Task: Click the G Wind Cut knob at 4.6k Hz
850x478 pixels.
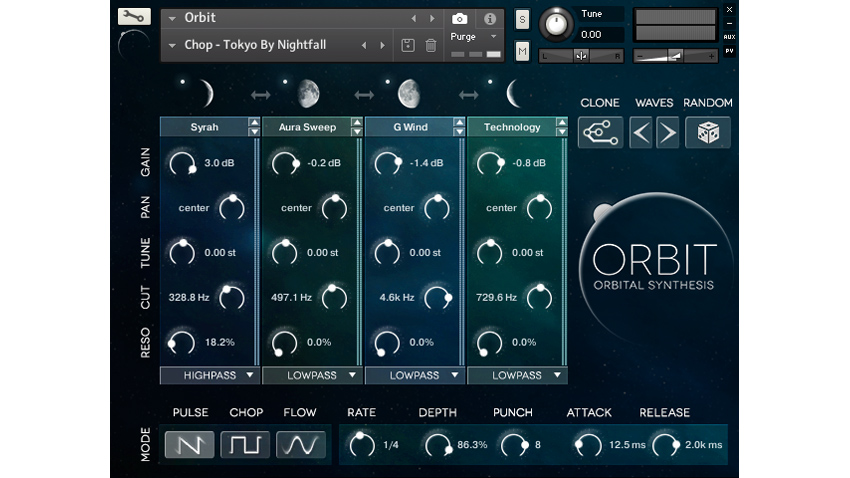Action: tap(437, 298)
